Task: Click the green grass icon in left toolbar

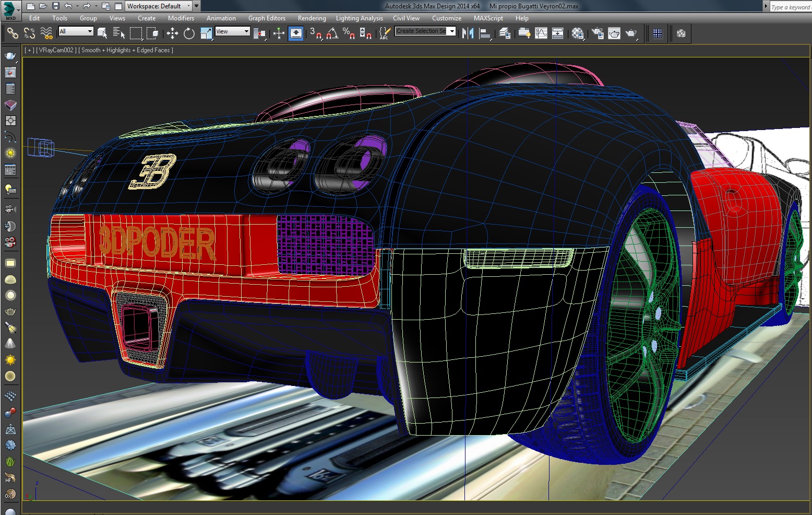Action: pos(10,461)
